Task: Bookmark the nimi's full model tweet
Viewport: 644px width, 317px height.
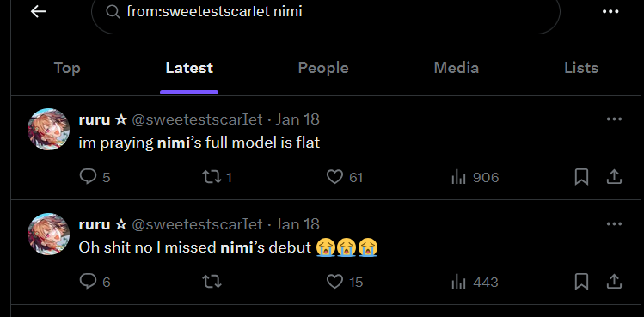Action: 581,177
